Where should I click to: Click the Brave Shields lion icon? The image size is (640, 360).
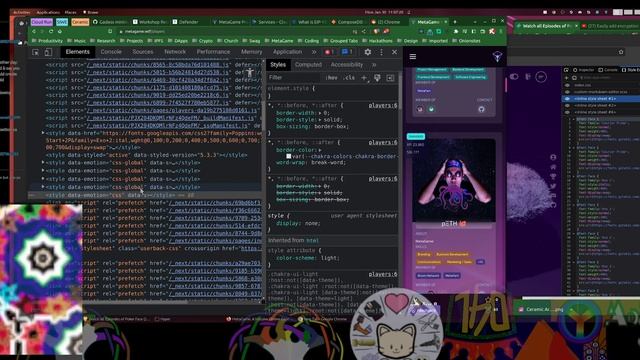(376, 31)
